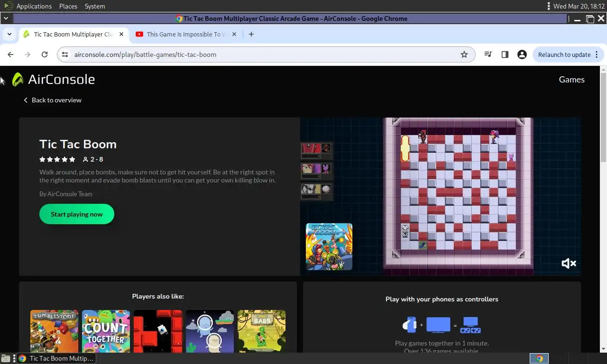The image size is (607, 364).
Task: Close the Tic Tac Boom tab
Action: tap(121, 34)
